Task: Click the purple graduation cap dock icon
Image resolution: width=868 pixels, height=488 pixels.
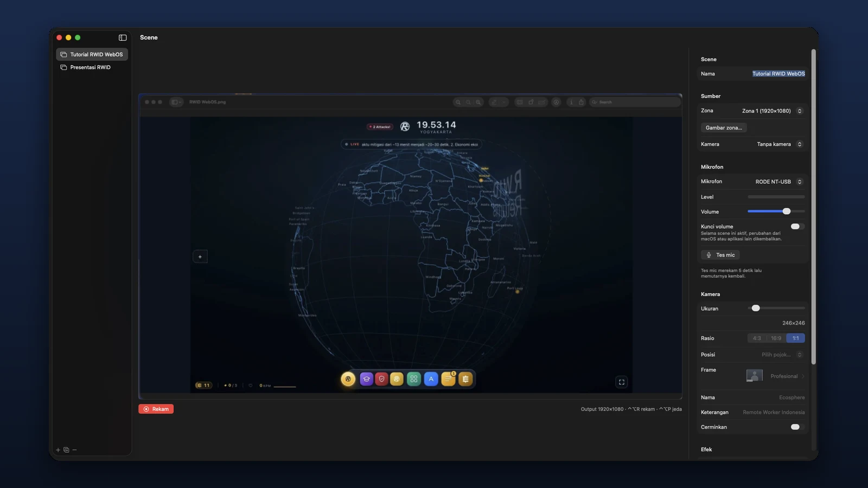Action: coord(366,379)
